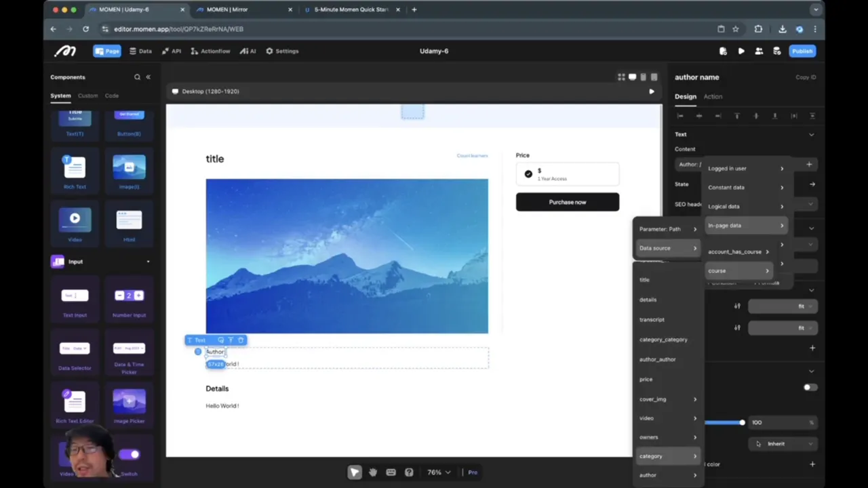
Task: Expand the author field submenu
Action: tap(668, 475)
